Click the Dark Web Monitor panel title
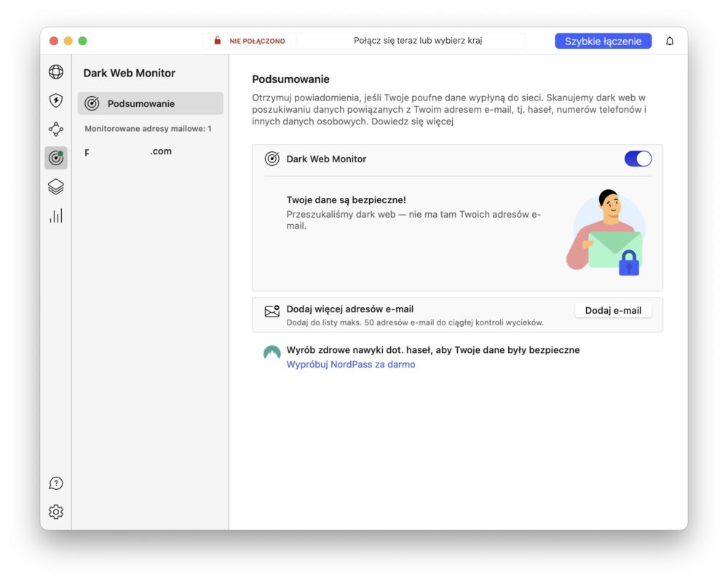728x583 pixels. pos(129,73)
